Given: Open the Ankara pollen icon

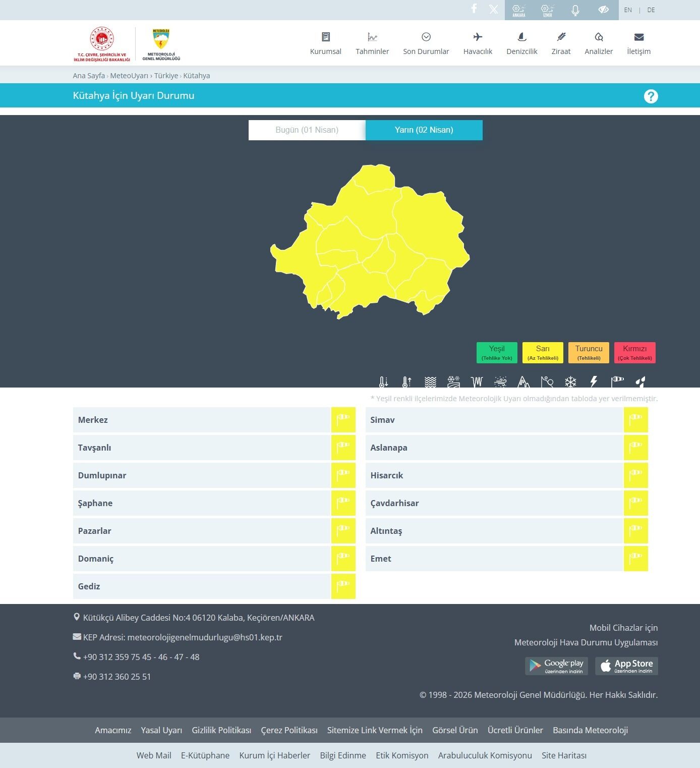Looking at the screenshot, I should click(x=518, y=10).
